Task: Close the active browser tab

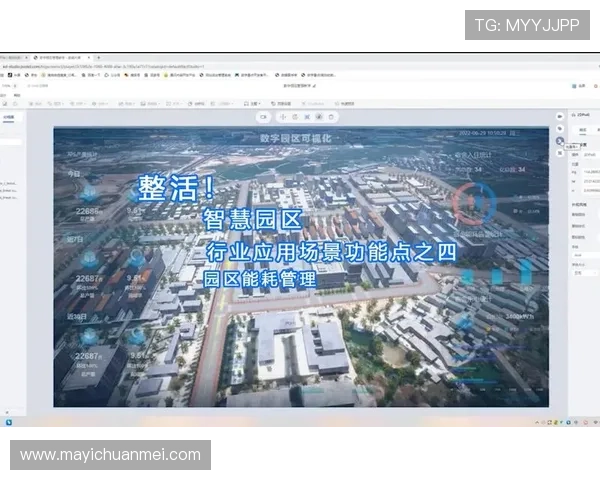Action: (x=89, y=57)
